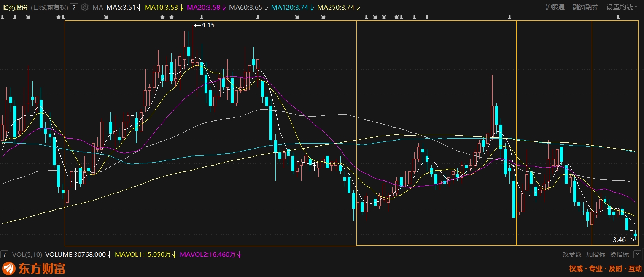Image resolution: width=644 pixels, height=277 pixels.
Task: Click 加指标 to add an indicator
Action: [x=595, y=255]
